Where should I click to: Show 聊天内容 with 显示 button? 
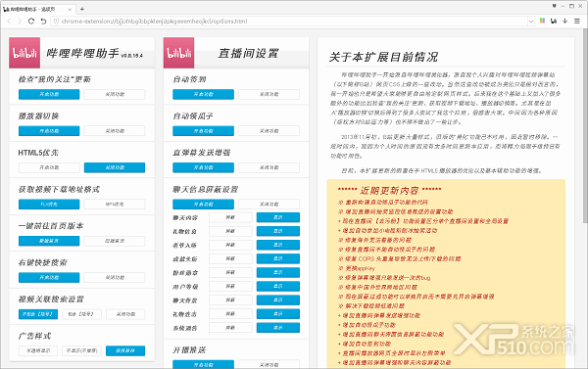tap(278, 217)
